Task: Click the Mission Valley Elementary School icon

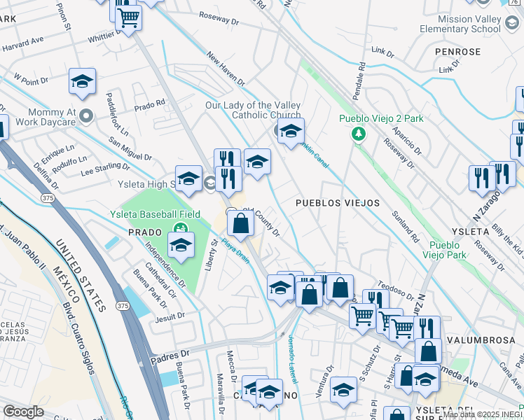Action: pos(511,23)
